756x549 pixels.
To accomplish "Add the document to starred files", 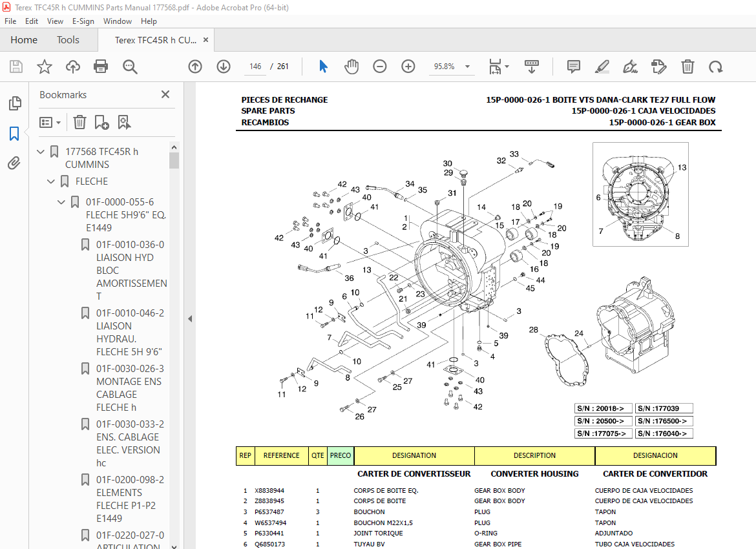I will point(45,67).
